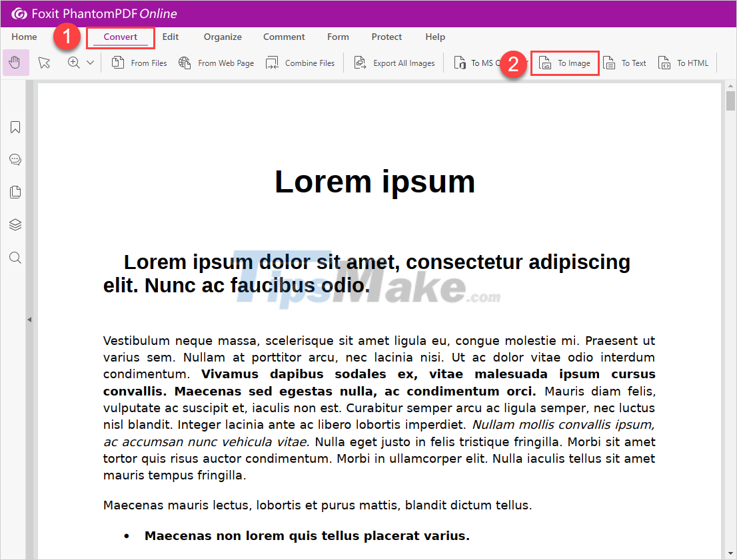Click the To Image button

[564, 63]
